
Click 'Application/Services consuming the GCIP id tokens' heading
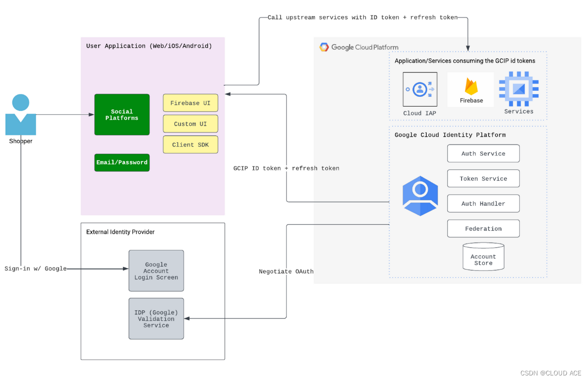[x=465, y=61]
